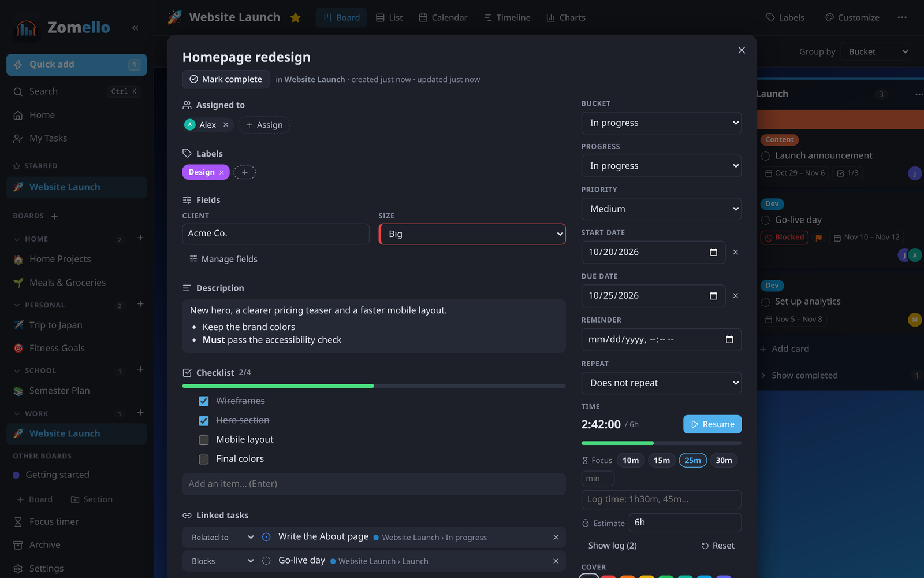Screen dimensions: 924x578
Task: Click the Client field containing Acme Co.
Action: click(275, 234)
